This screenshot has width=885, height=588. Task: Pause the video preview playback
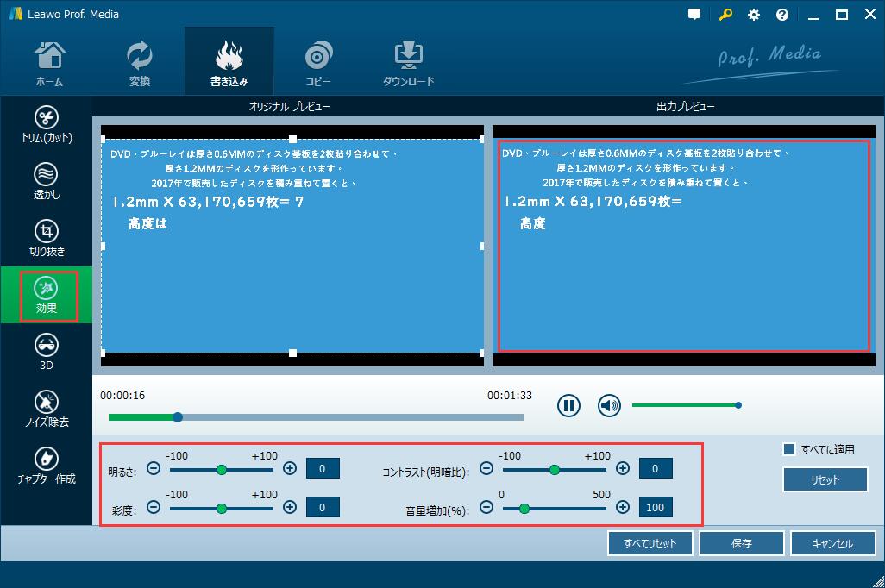pos(568,405)
